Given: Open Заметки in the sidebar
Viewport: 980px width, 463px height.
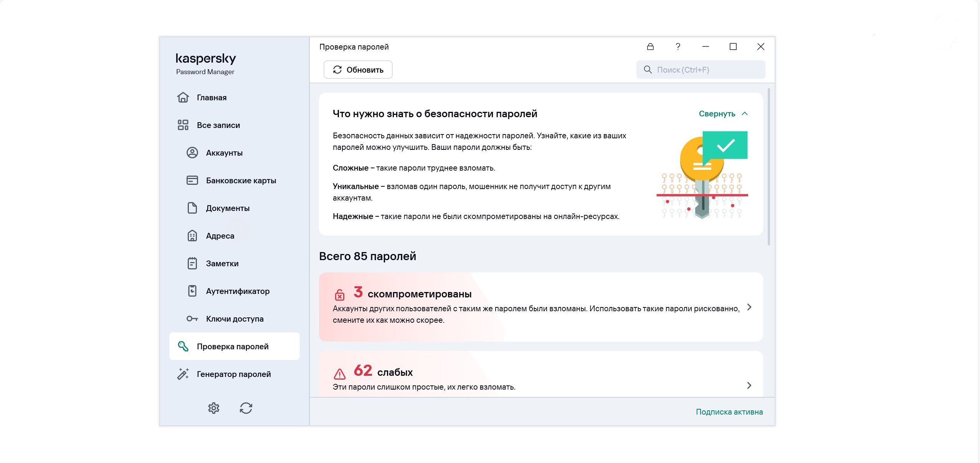Looking at the screenshot, I should 222,264.
